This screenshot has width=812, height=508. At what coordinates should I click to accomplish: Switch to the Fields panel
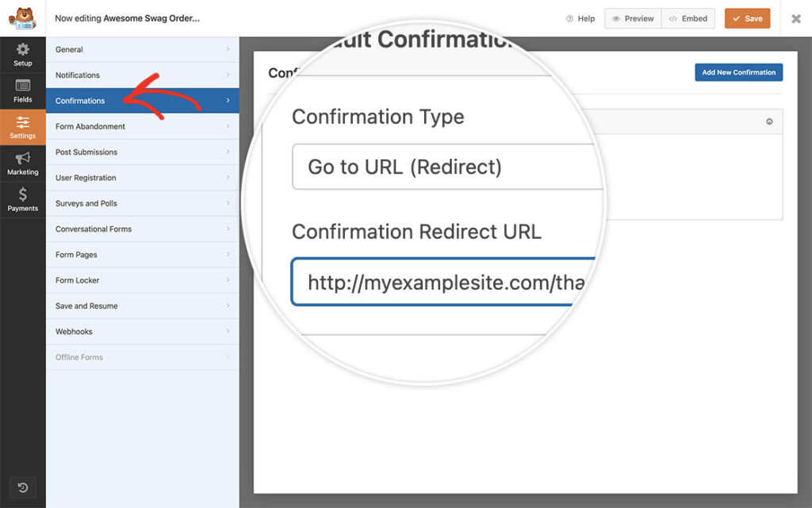pos(22,90)
